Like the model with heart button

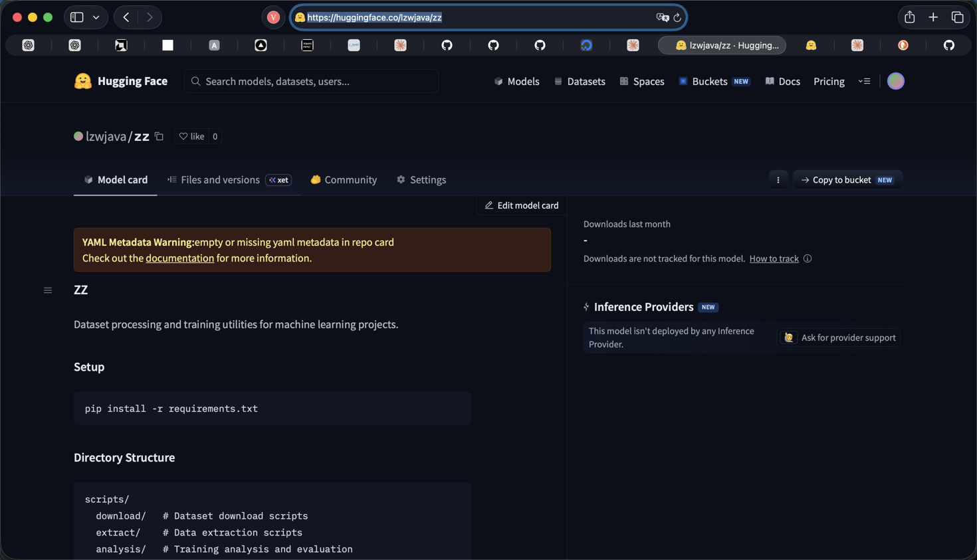(191, 136)
